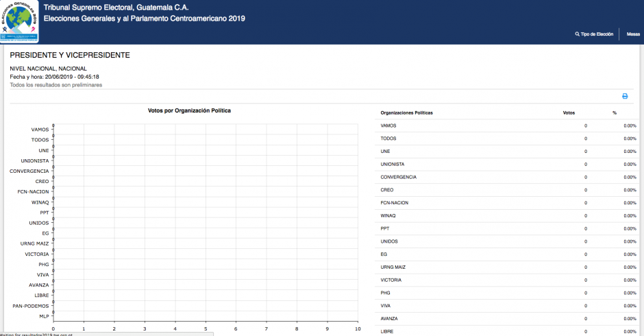Click the Elecciones Generales 2019 logo
Screen dimensions: 644x336
pyautogui.click(x=20, y=22)
